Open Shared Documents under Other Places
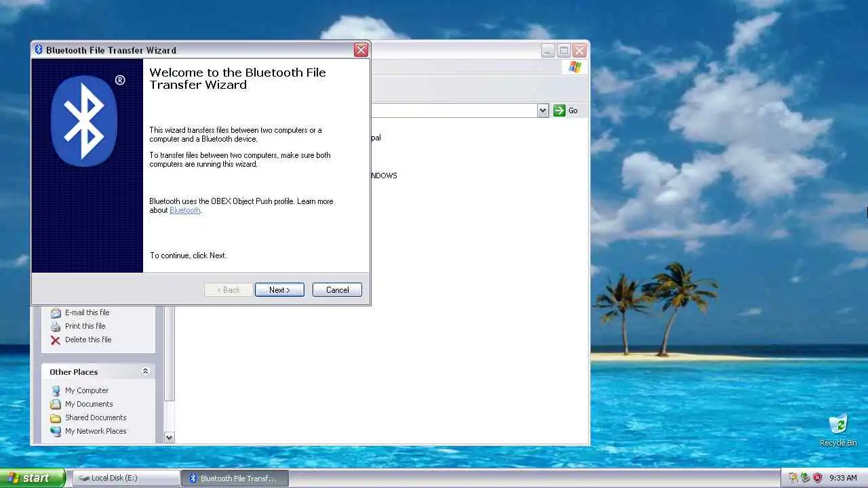The image size is (868, 488). (96, 418)
